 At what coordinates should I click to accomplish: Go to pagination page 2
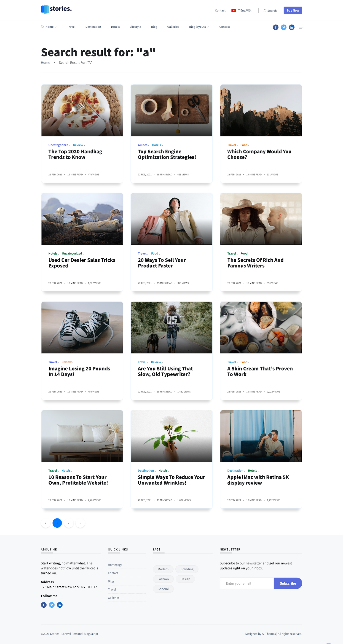(x=69, y=523)
